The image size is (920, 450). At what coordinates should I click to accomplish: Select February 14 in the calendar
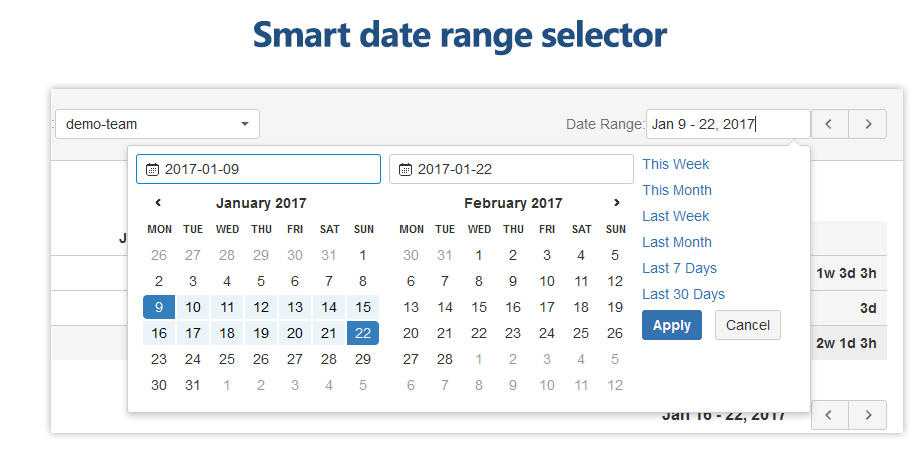pos(445,307)
